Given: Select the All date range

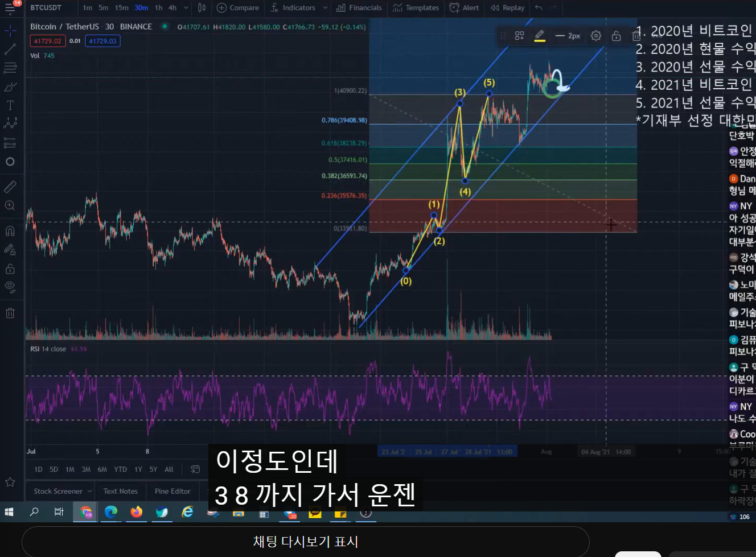Looking at the screenshot, I should click(x=169, y=469).
